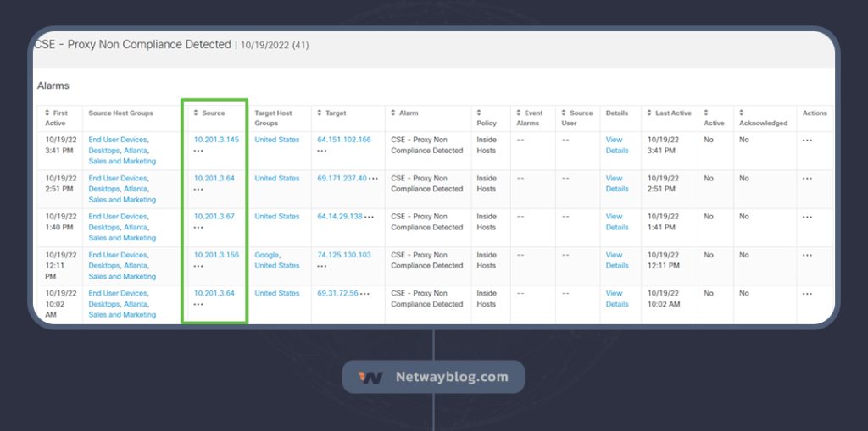Open Sales and Marketing group in first row
This screenshot has height=431, width=868.
[x=122, y=161]
